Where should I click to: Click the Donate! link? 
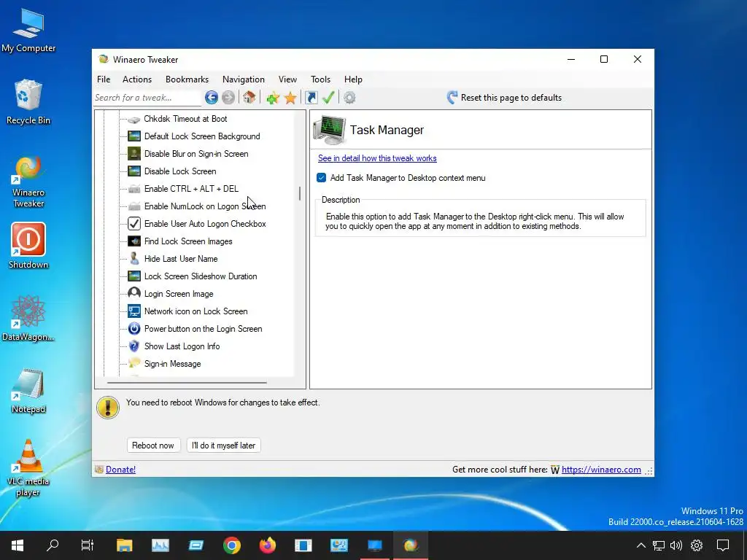(x=120, y=470)
